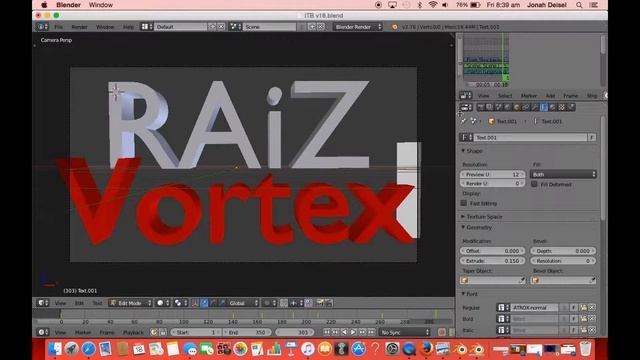640x360 pixels.
Task: Open the Global transform orientation dropdown
Action: [243, 303]
